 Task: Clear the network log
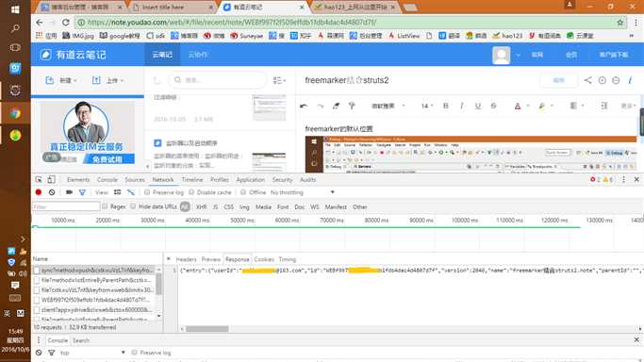52,192
